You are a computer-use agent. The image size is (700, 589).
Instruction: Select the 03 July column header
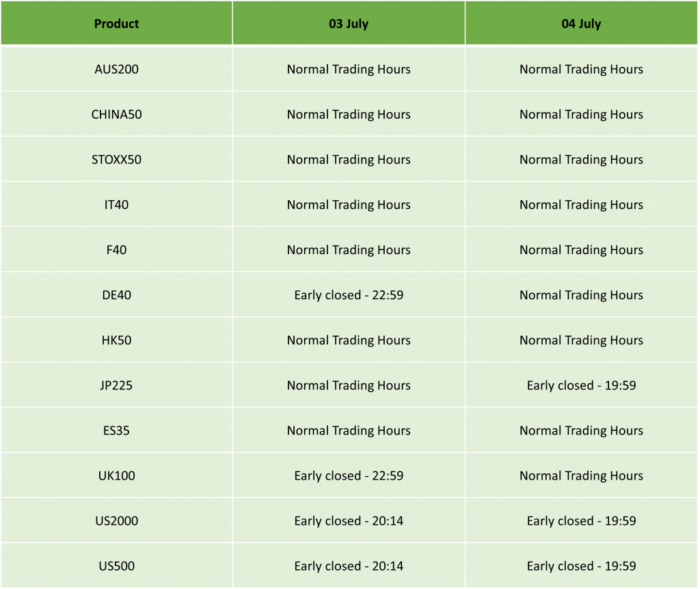tap(349, 23)
